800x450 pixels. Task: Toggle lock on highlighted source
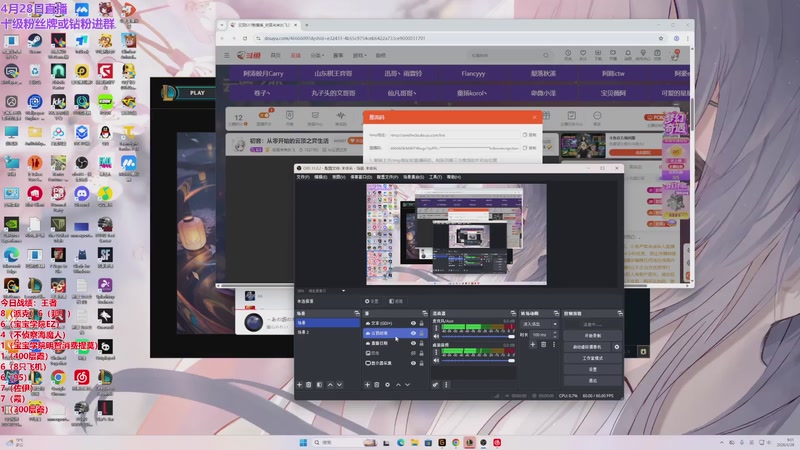click(421, 333)
